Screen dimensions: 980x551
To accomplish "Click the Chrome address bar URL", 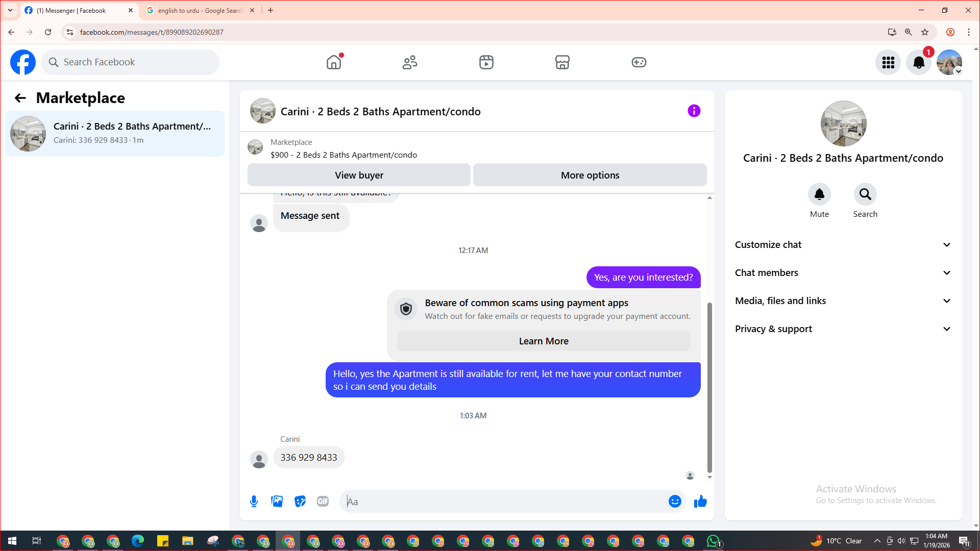I will (x=152, y=32).
